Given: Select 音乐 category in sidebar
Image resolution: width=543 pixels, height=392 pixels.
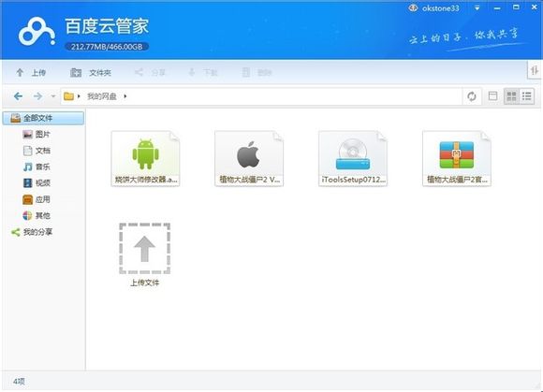Looking at the screenshot, I should 37,167.
